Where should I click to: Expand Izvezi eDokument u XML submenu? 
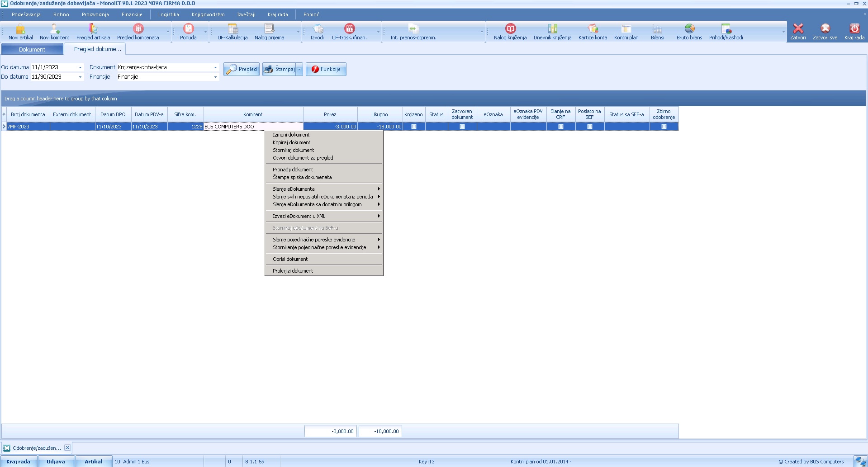(x=324, y=216)
